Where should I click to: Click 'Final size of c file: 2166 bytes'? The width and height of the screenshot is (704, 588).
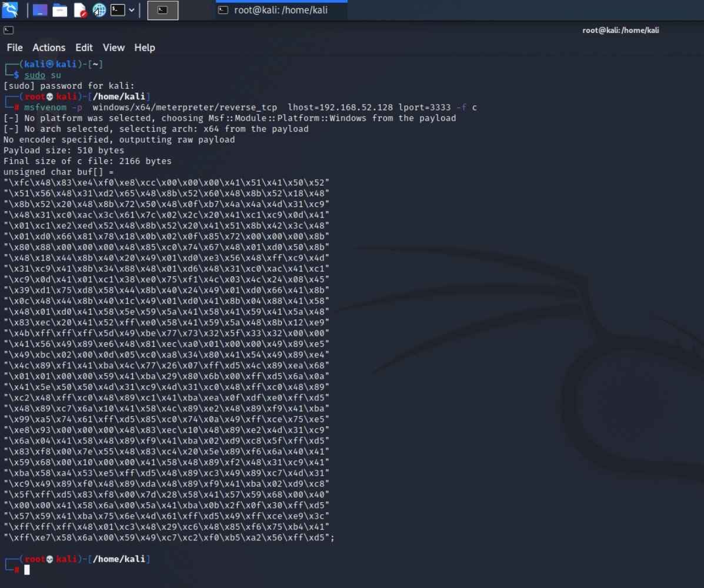point(88,161)
